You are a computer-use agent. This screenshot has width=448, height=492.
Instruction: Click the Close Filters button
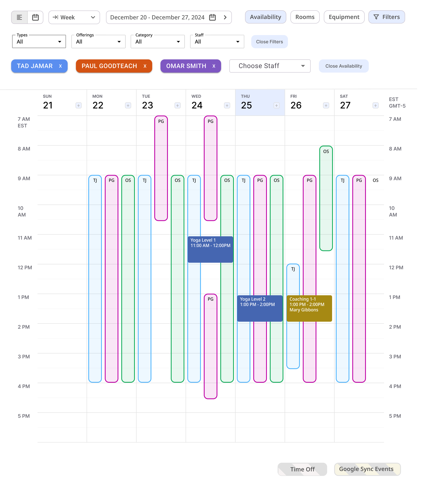point(269,41)
